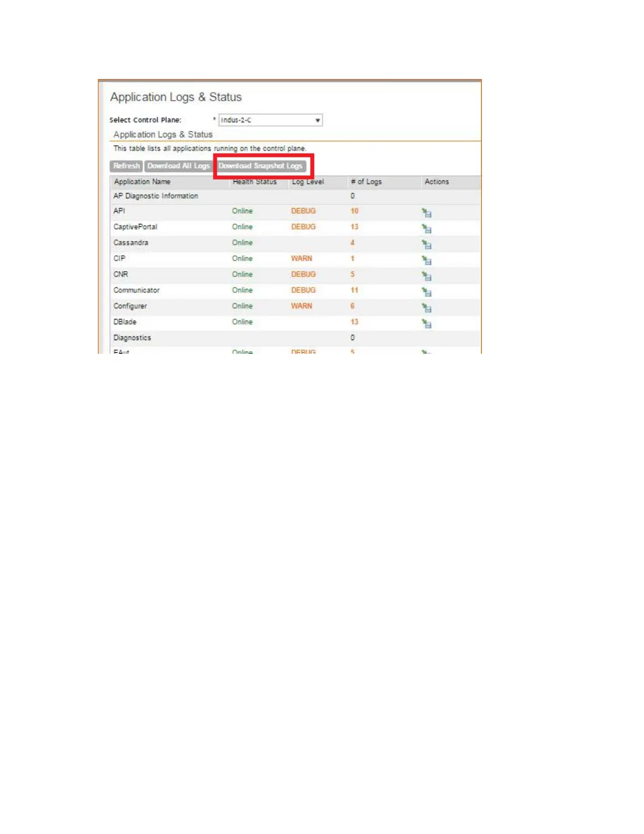The image size is (644, 834).
Task: Select the CaptivePortal application name
Action: coord(135,227)
